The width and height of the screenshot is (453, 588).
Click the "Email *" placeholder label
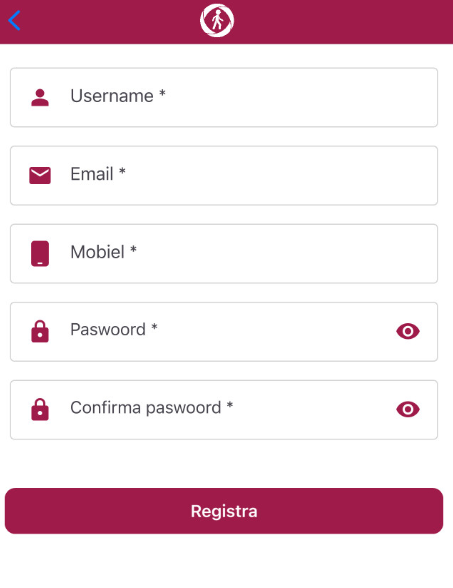(x=98, y=174)
